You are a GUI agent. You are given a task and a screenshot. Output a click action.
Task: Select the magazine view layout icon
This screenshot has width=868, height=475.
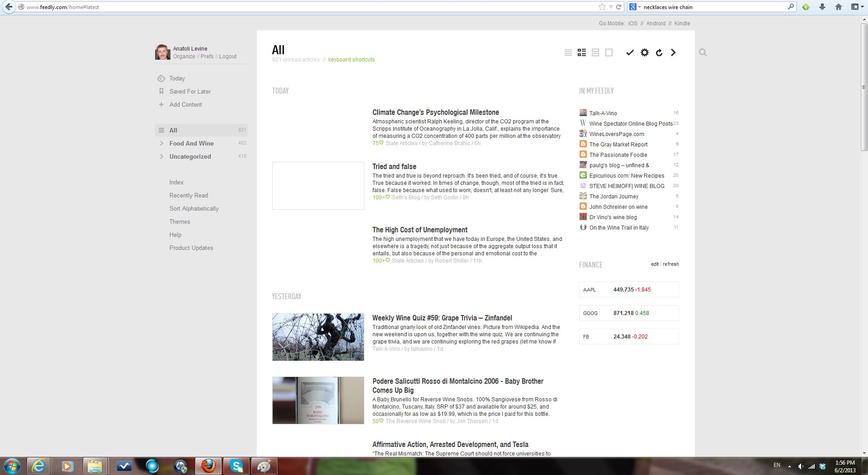(582, 53)
